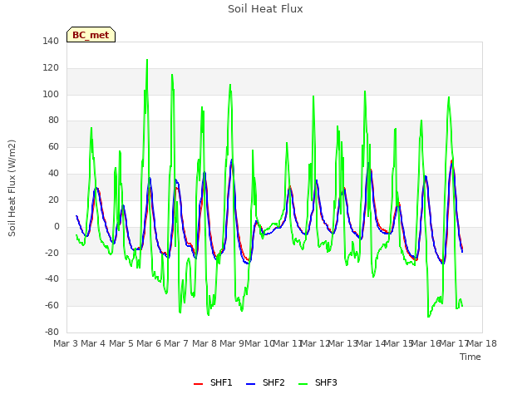The width and height of the screenshot is (532, 399).
Task: Click the BC_met annotation label
Action: point(91,35)
